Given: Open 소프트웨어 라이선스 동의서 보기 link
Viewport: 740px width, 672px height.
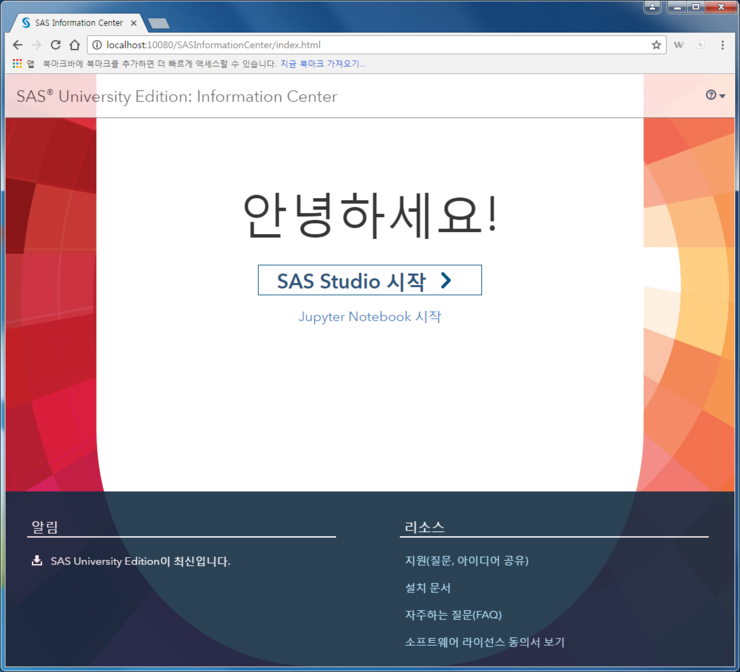Looking at the screenshot, I should 485,642.
